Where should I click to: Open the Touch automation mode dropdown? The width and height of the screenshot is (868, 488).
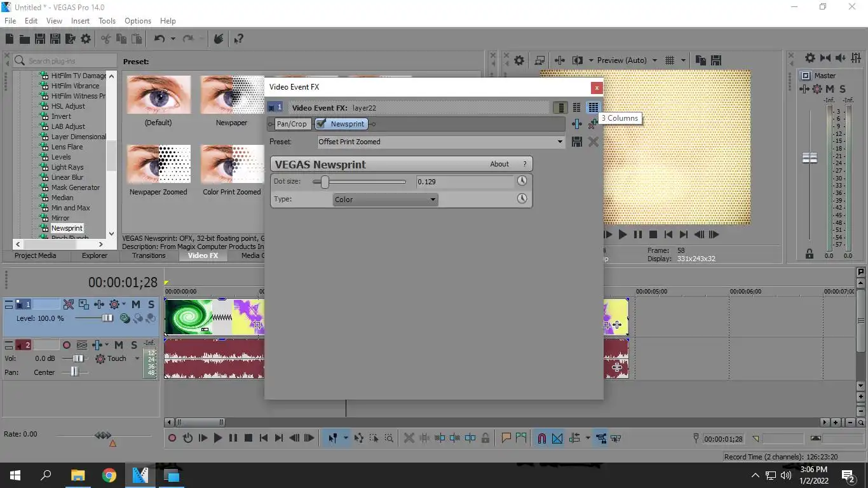click(x=137, y=358)
